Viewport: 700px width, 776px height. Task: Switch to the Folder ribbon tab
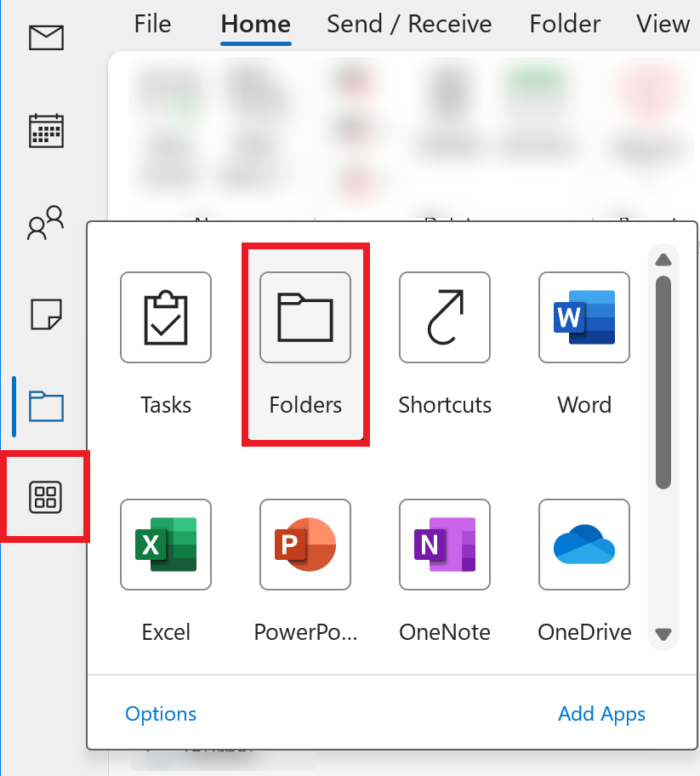point(565,24)
